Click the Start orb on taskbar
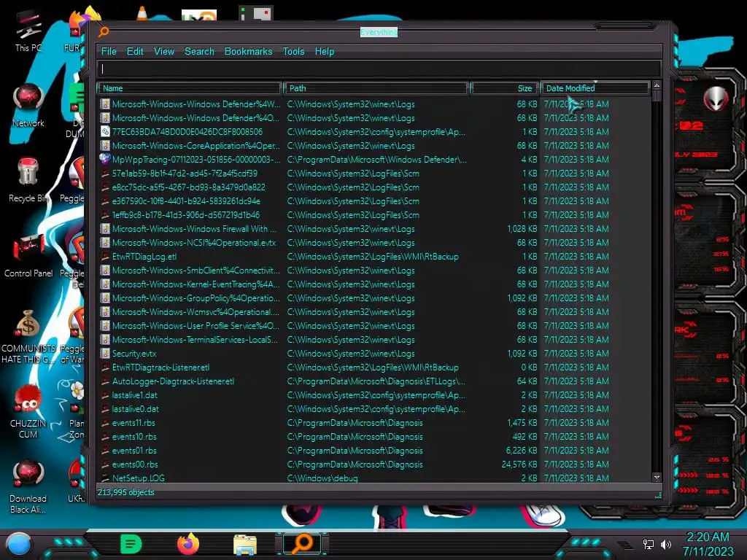 19,544
